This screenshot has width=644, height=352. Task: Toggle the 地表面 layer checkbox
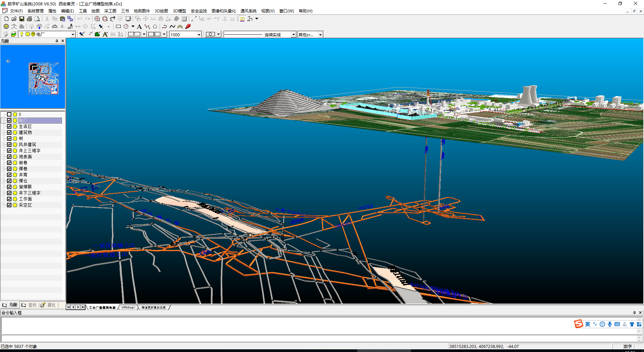coord(9,157)
